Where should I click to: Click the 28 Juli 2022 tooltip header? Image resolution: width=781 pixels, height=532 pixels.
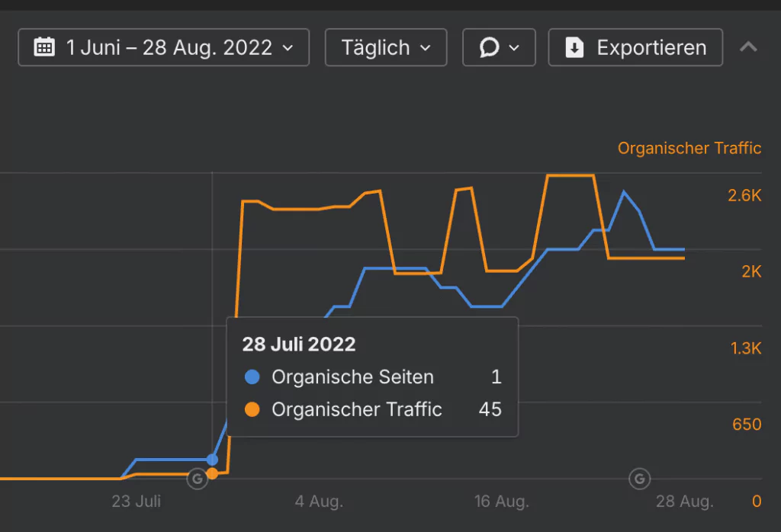pos(299,345)
